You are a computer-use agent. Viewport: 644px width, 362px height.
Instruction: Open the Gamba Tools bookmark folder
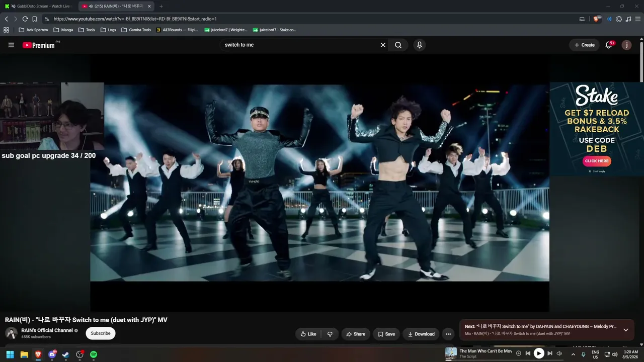click(136, 30)
